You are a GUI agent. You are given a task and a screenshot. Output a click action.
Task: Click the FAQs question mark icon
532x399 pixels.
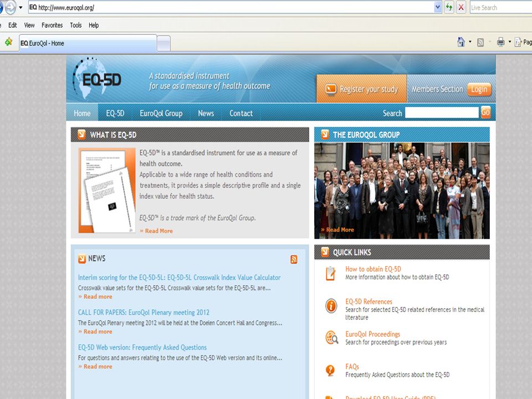pos(330,370)
